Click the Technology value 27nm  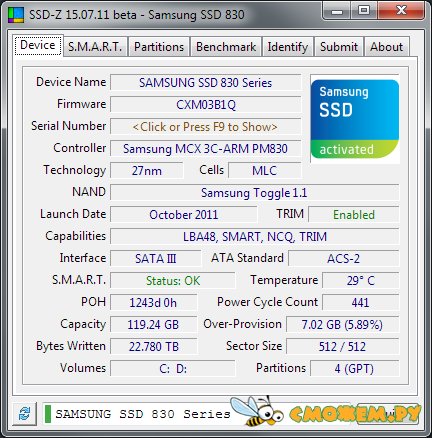tap(147, 171)
